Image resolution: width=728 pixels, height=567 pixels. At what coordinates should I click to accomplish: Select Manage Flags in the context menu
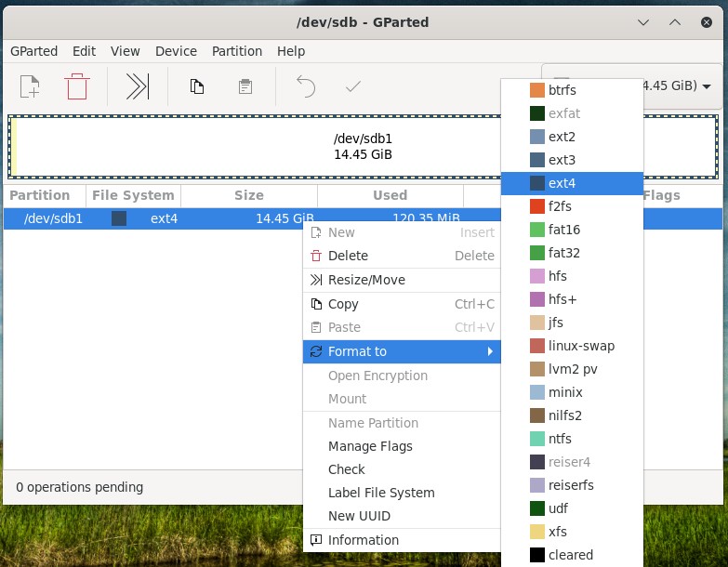tap(370, 446)
